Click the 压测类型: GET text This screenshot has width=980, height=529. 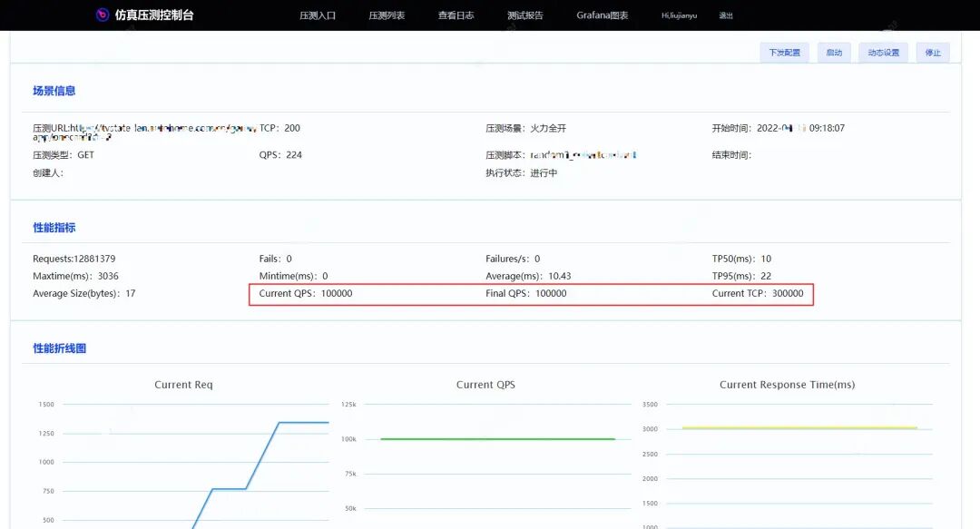(64, 155)
